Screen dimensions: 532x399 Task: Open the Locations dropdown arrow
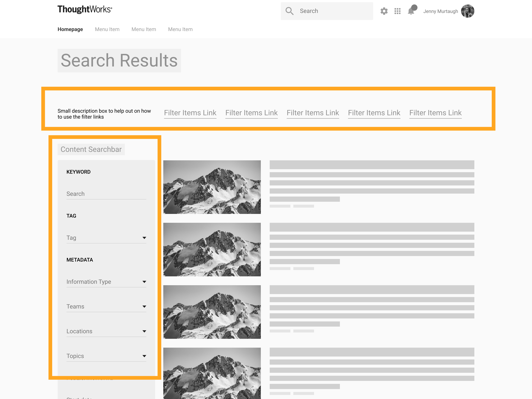click(x=144, y=331)
